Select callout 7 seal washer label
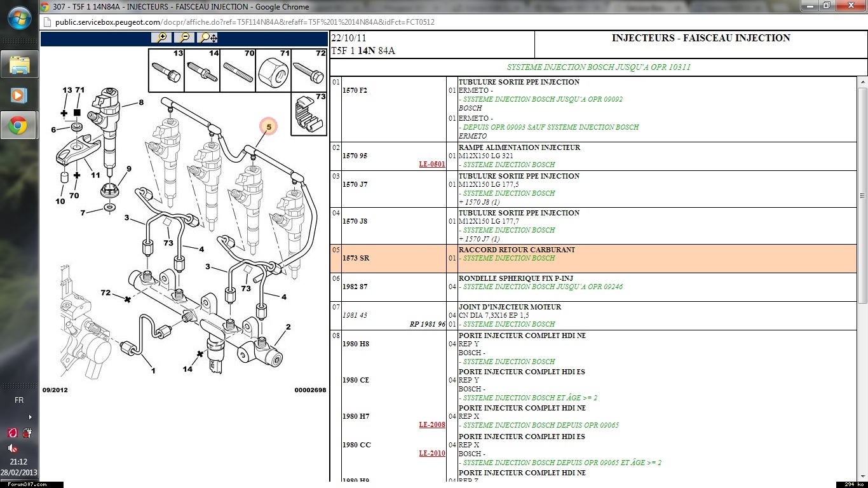Screen dimensions: 868x488 [x=83, y=213]
